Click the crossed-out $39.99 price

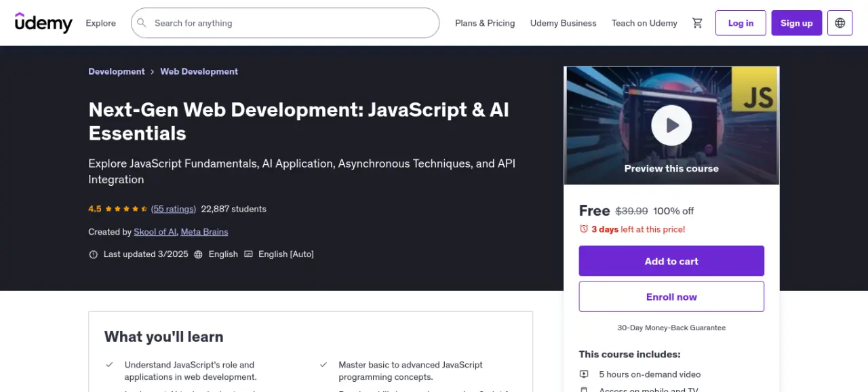click(x=632, y=211)
